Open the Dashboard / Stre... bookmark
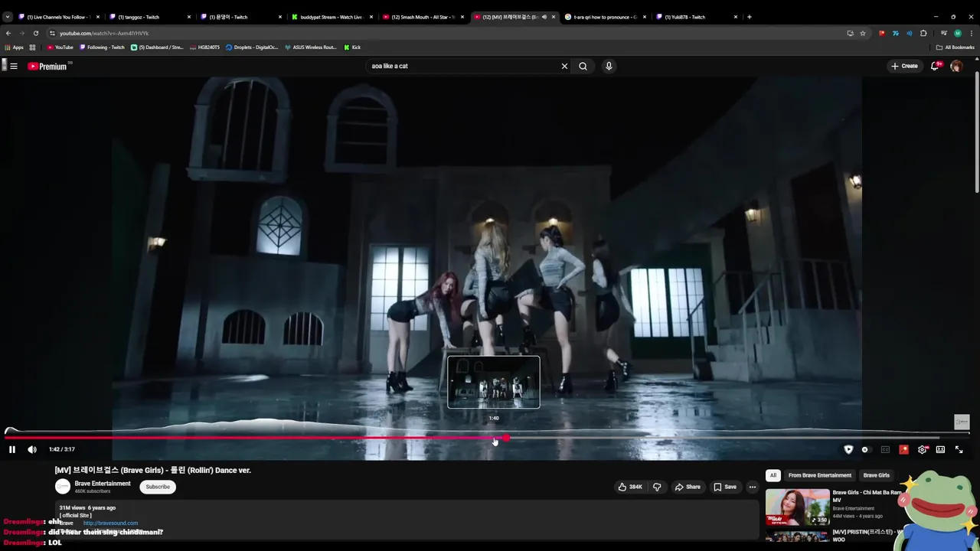Viewport: 980px width, 551px height. [x=157, y=47]
